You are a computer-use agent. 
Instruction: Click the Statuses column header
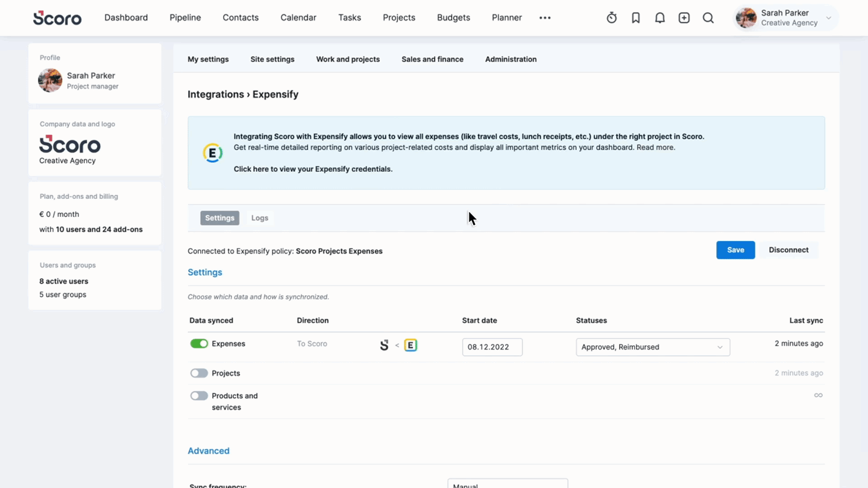[x=591, y=321]
